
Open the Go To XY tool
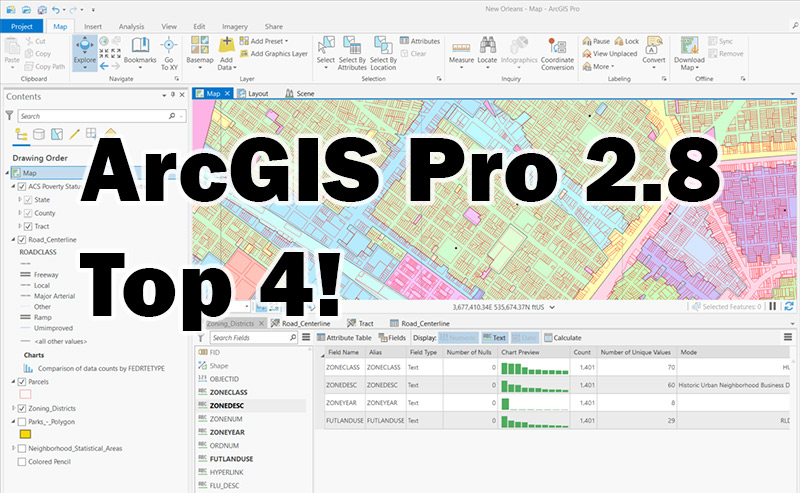tap(169, 53)
